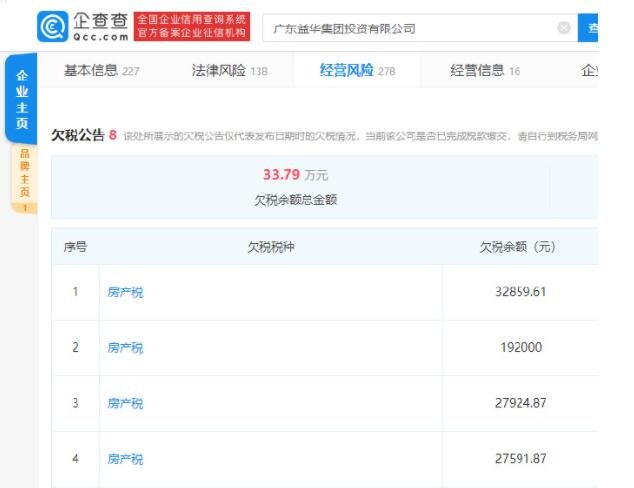634x488 pixels.
Task: Click the 序号 column header
Action: point(75,247)
